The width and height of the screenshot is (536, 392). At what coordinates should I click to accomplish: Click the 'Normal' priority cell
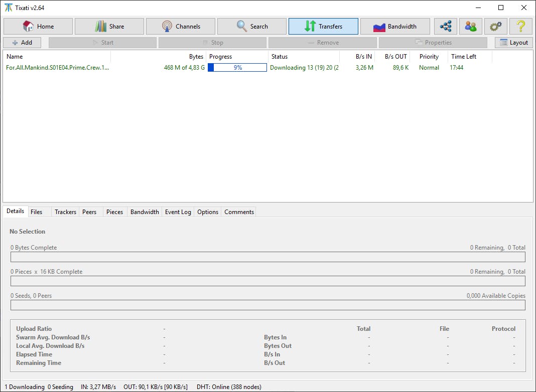pos(429,68)
